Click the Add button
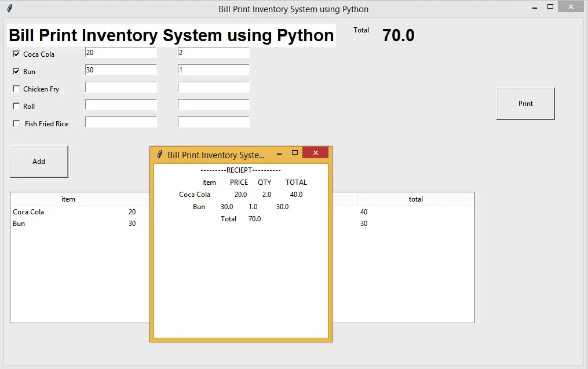The image size is (588, 369). [x=39, y=161]
